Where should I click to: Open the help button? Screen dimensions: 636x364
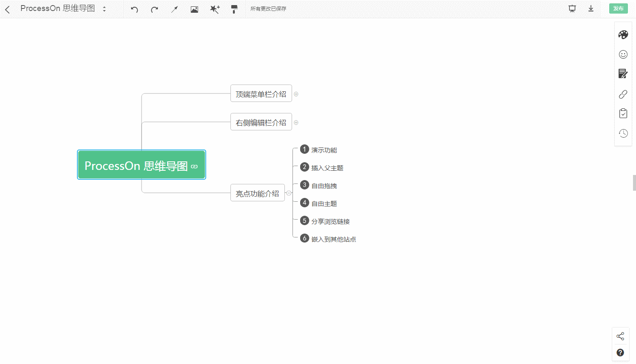point(620,353)
